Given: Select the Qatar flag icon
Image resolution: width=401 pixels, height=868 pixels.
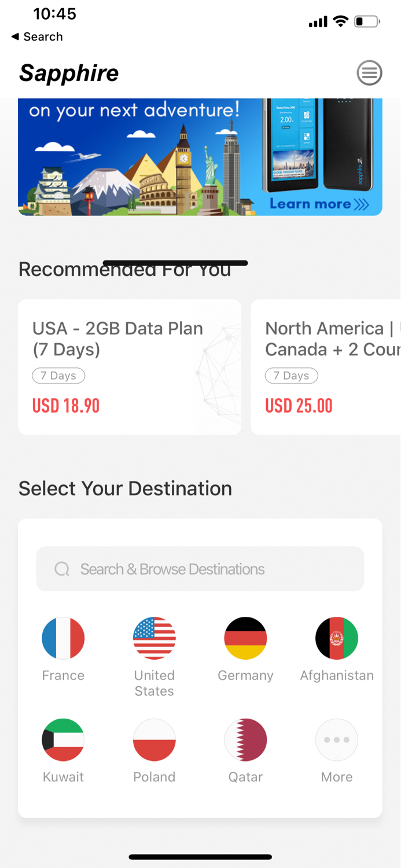Looking at the screenshot, I should [245, 740].
